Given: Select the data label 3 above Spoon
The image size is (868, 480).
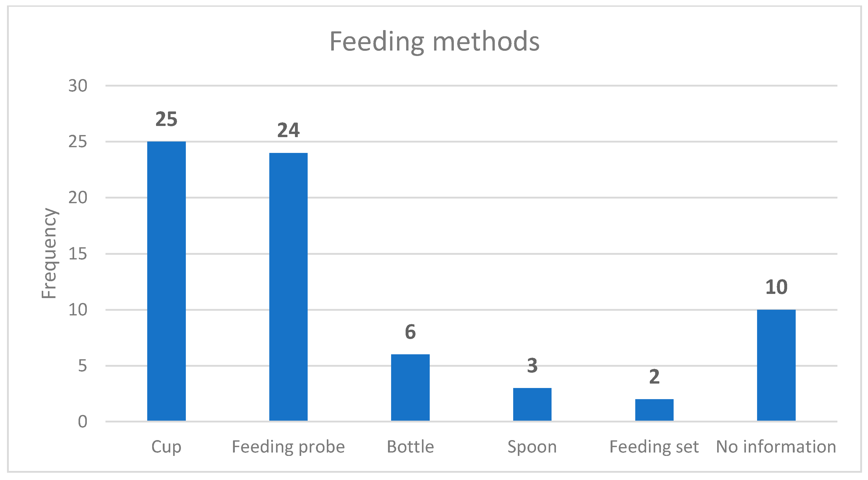Looking at the screenshot, I should [532, 365].
